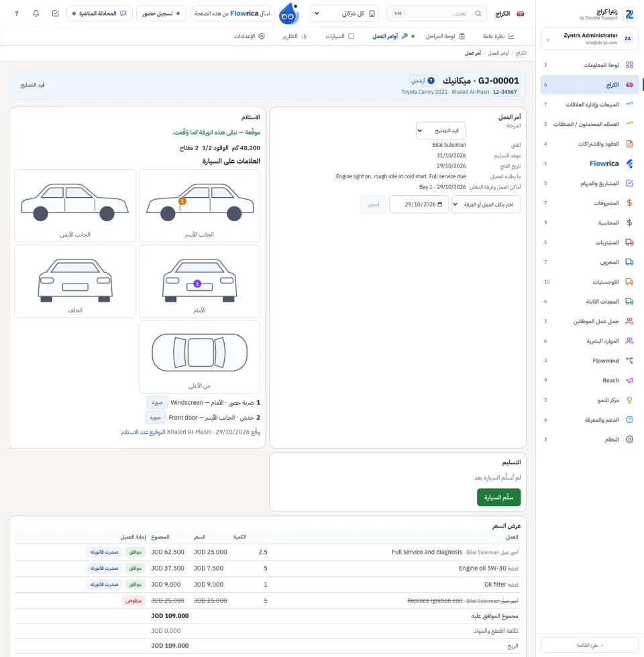Open Flowmind module in sidebar
644x657 pixels.
[590, 361]
